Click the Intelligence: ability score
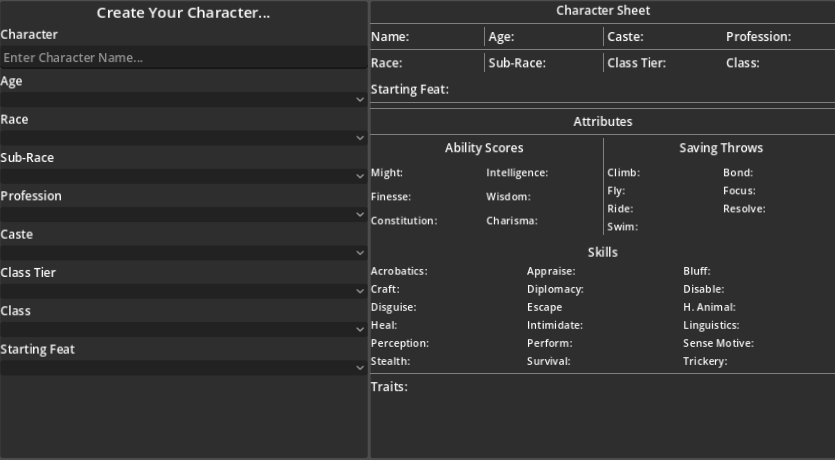Viewport: 835px width, 460px height. pos(517,172)
